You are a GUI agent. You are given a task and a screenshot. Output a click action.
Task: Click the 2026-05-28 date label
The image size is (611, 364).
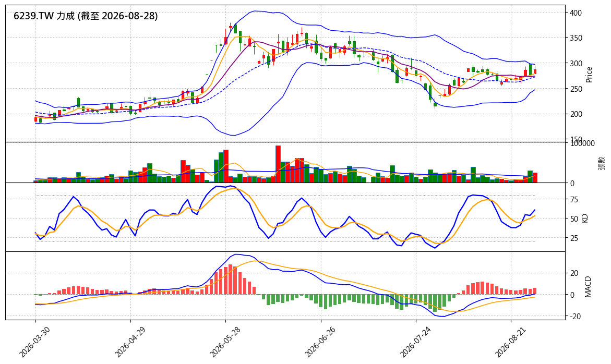(x=224, y=342)
